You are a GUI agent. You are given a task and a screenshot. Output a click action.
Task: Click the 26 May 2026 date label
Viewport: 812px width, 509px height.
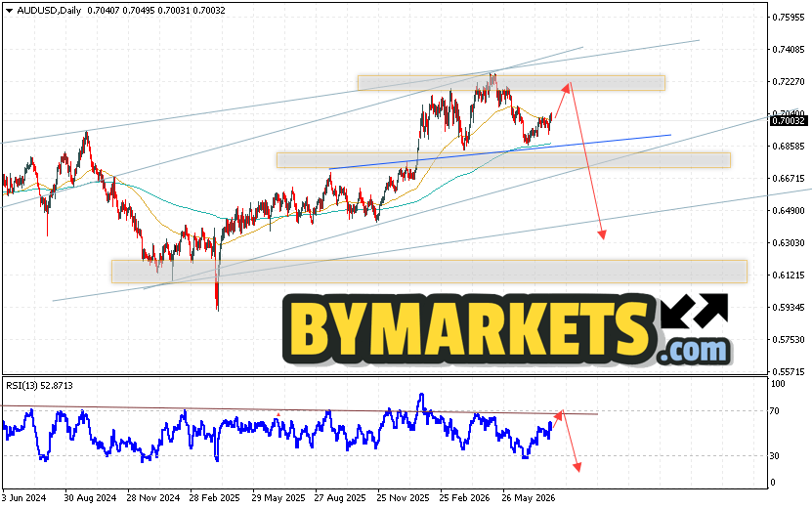tap(529, 498)
